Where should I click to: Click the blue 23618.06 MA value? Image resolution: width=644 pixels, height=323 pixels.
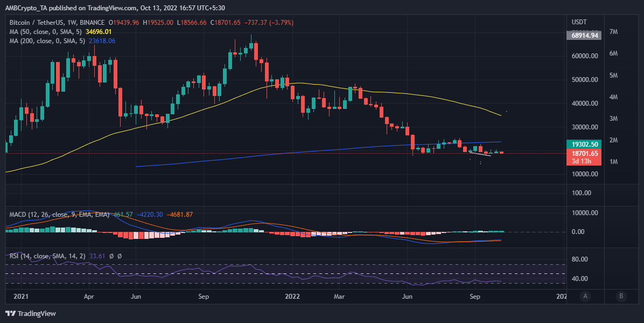101,40
